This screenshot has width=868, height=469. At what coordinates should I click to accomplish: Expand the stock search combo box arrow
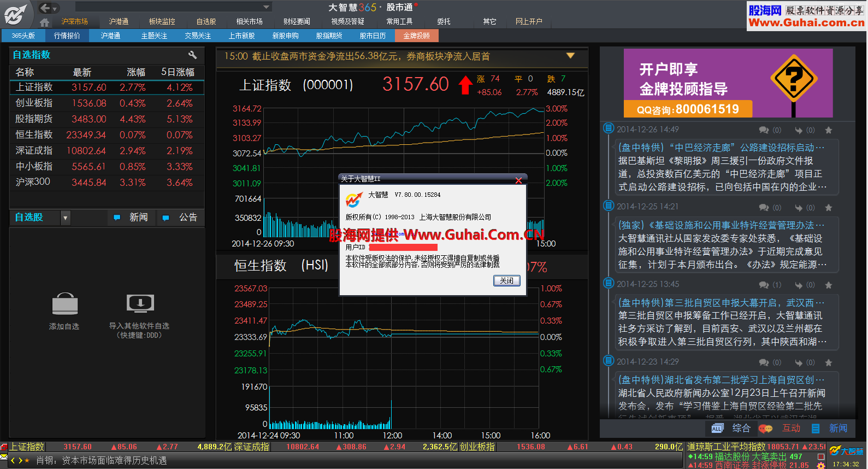[267, 7]
